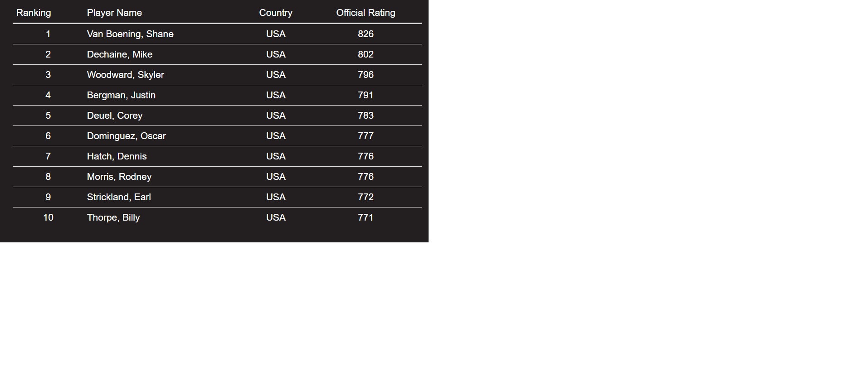Open Strickland, Earl's player entry
Image resolution: width=868 pixels, height=381 pixels.
pos(119,197)
